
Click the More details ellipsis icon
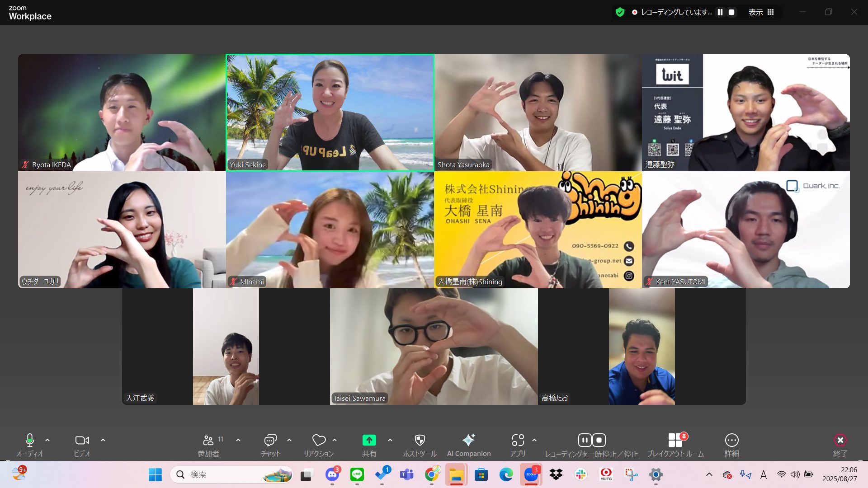[x=731, y=441]
